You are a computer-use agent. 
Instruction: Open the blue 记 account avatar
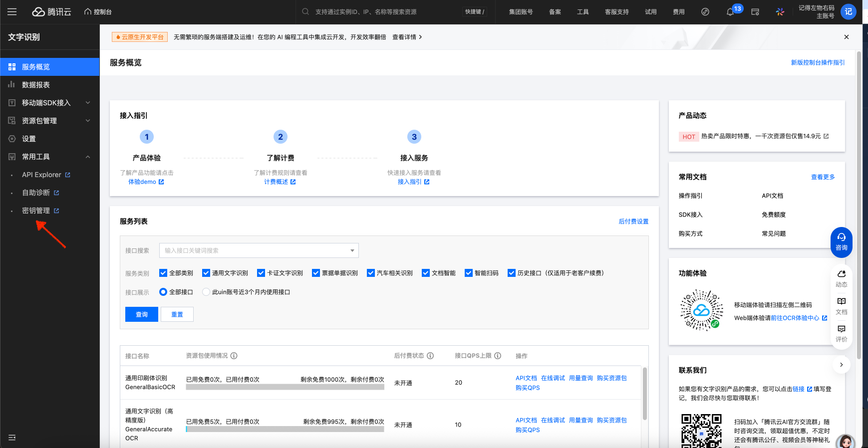pos(849,12)
